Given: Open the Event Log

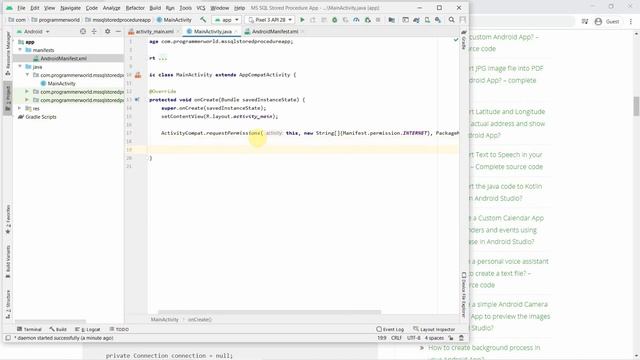Looking at the screenshot, I should (x=390, y=329).
